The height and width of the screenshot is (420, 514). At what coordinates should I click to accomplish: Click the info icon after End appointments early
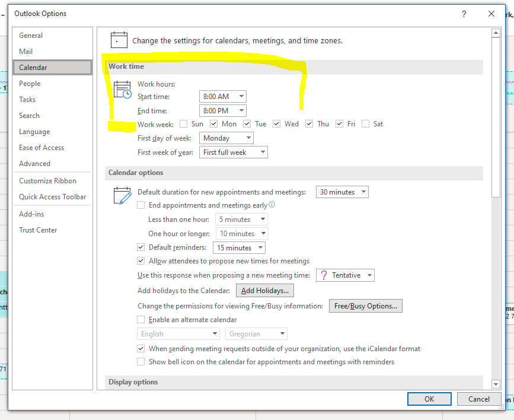[x=272, y=205]
